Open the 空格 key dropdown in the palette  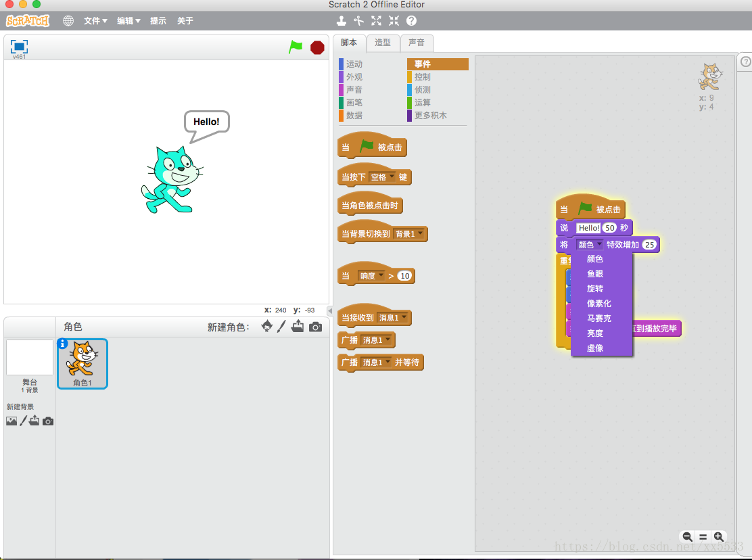click(x=382, y=177)
